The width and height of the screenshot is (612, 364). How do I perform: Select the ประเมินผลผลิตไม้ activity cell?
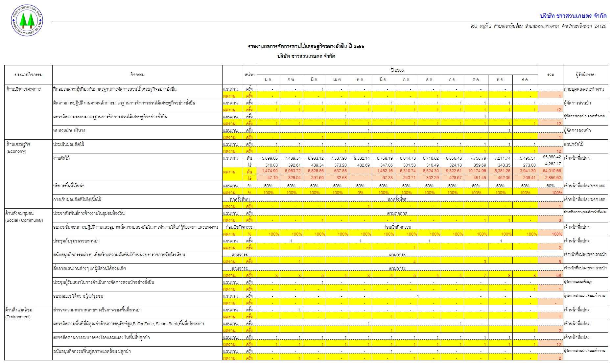coord(69,144)
